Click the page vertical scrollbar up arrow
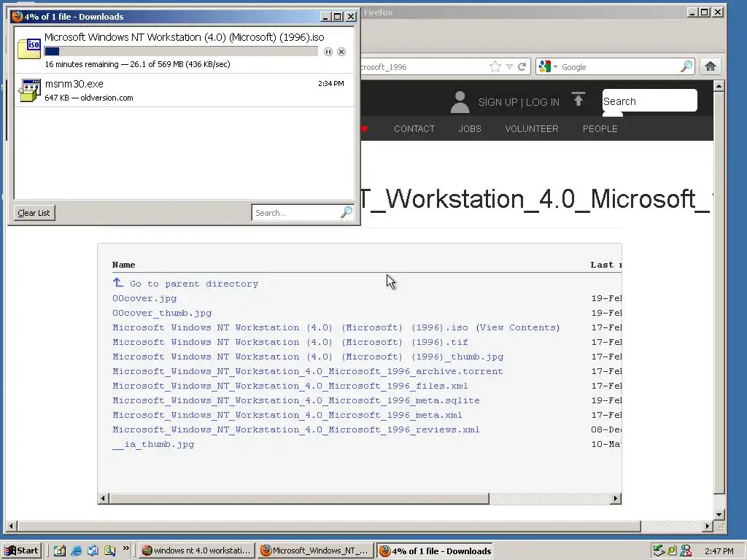 click(x=719, y=86)
